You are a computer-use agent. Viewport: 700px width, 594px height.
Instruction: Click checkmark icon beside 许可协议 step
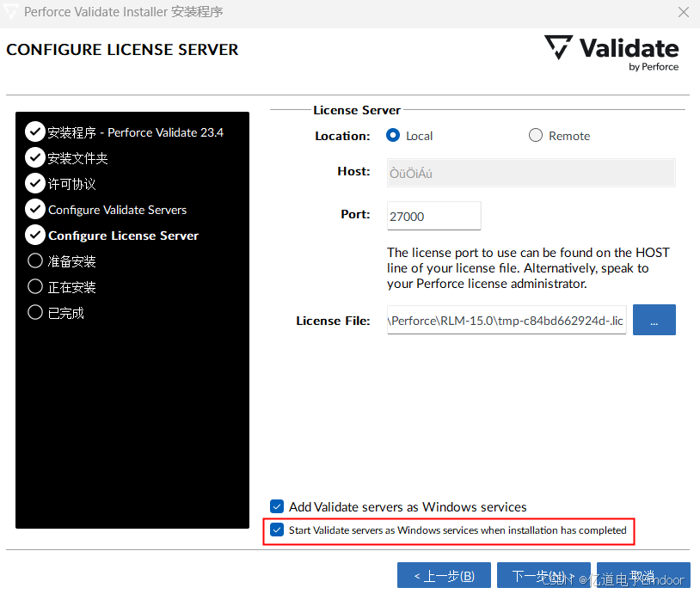[x=34, y=183]
